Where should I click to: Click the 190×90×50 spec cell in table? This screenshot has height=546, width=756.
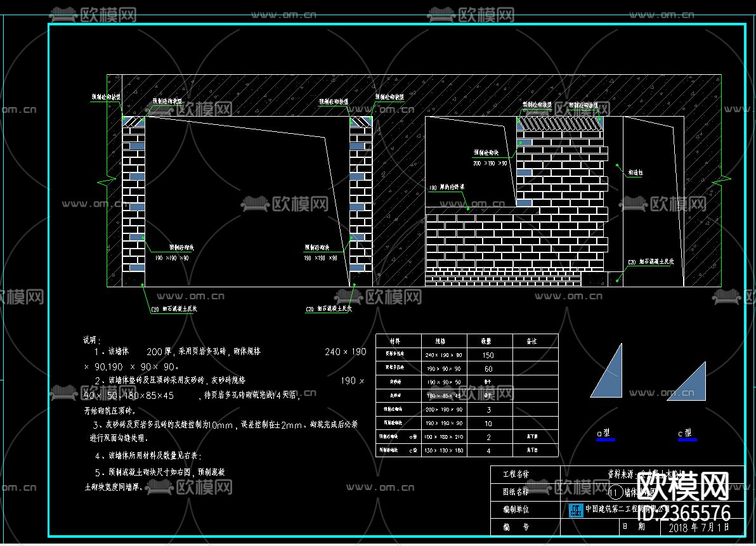pyautogui.click(x=443, y=382)
